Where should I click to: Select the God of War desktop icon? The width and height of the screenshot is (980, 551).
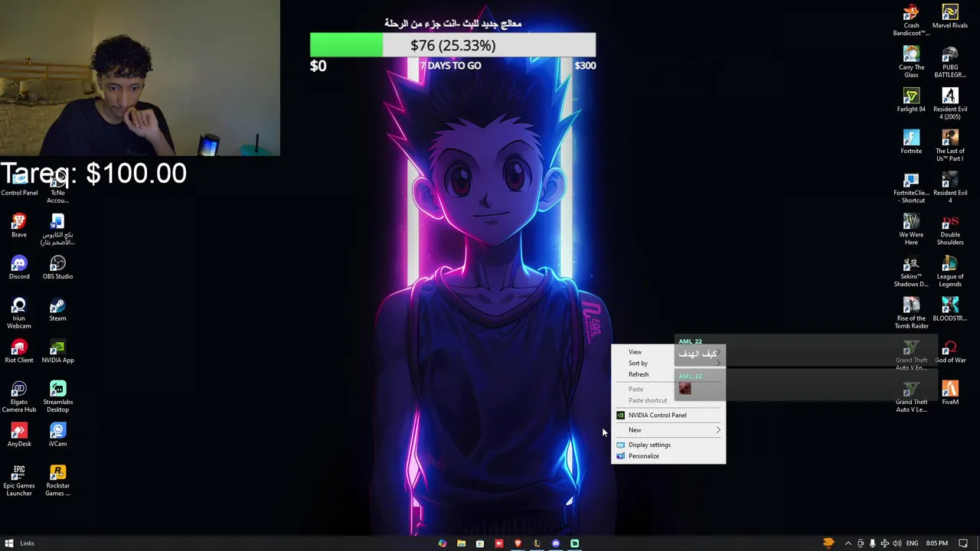pyautogui.click(x=950, y=351)
